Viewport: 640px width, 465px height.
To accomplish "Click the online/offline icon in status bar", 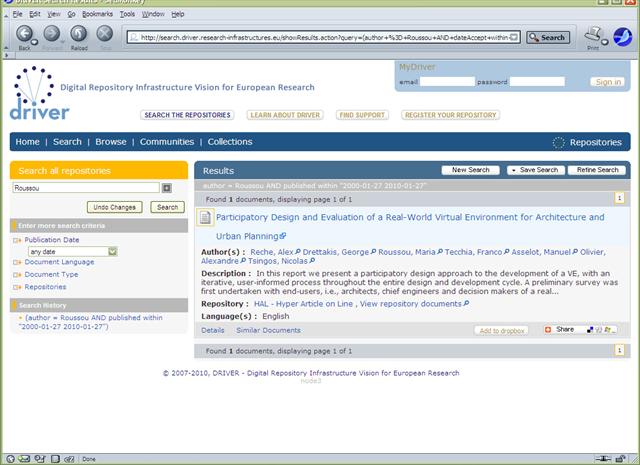I will click(x=602, y=459).
